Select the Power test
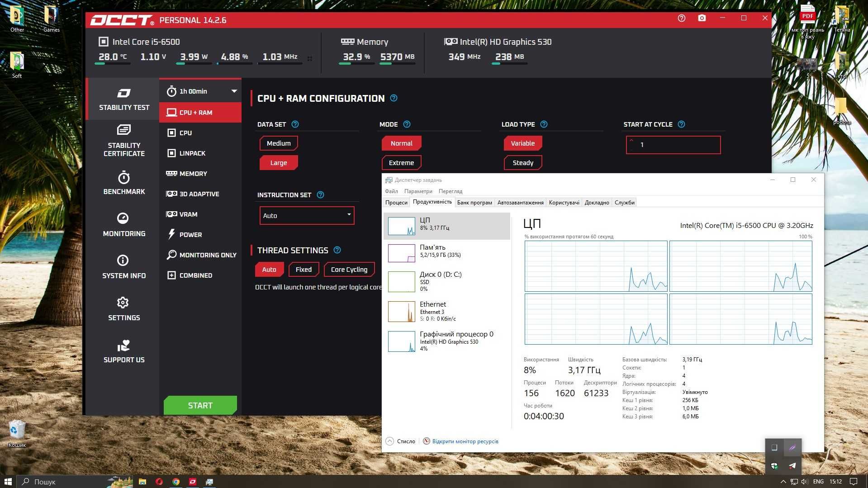The image size is (868, 488). point(200,235)
